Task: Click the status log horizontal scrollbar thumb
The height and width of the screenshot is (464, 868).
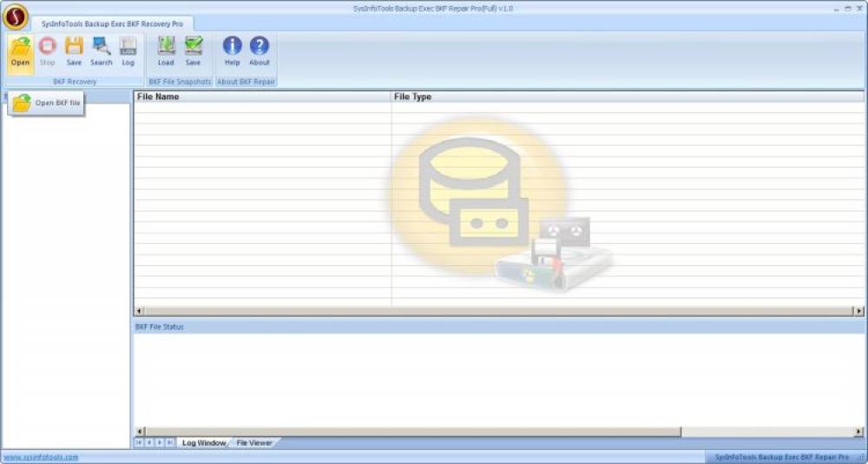Action: (413, 432)
